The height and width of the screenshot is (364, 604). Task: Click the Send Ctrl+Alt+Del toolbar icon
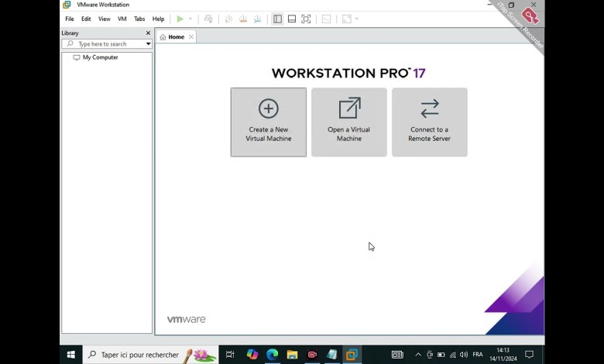click(208, 19)
